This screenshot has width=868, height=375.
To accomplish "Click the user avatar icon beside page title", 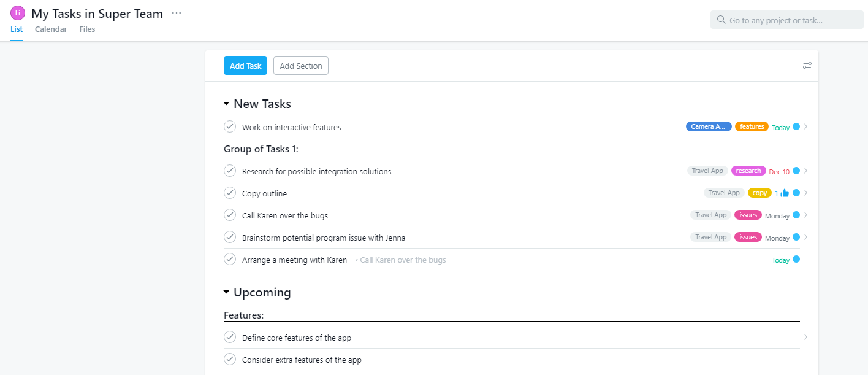I will coord(18,13).
